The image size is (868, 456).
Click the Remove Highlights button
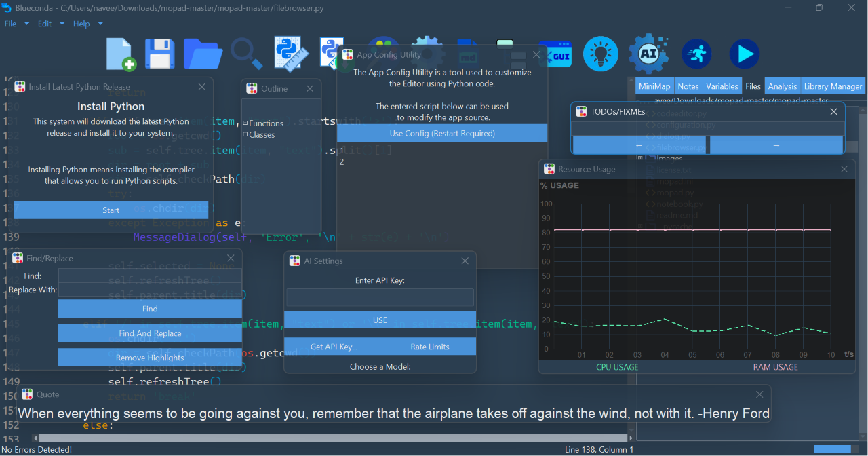coord(150,358)
